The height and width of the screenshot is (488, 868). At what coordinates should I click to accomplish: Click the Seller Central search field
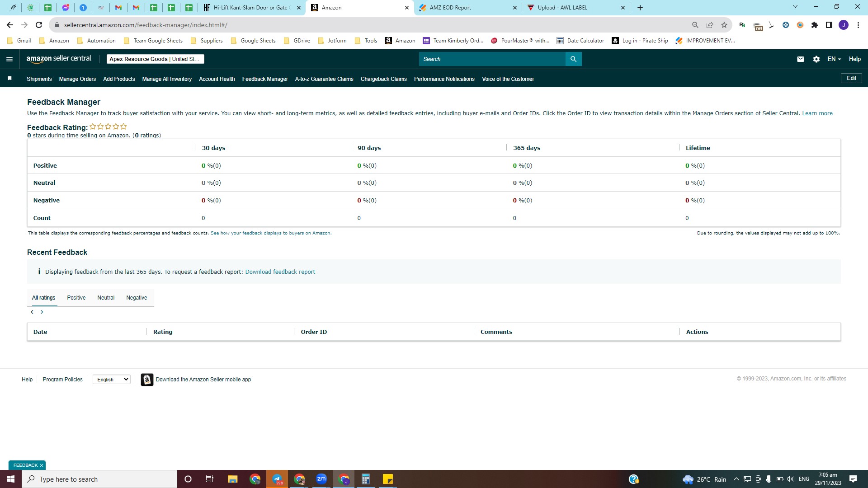pyautogui.click(x=492, y=59)
